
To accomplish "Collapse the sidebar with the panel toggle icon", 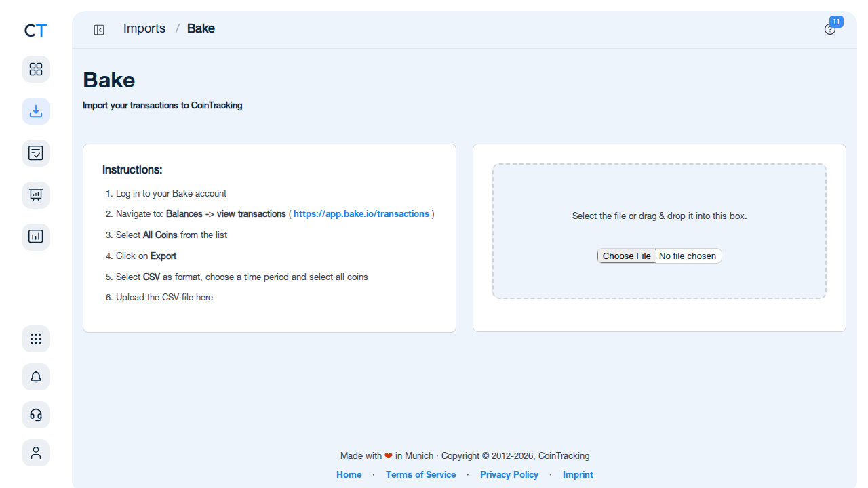I will 99,29.
